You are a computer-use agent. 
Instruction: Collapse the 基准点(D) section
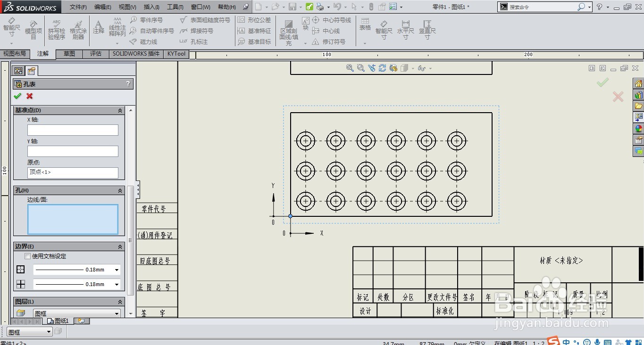tap(120, 110)
